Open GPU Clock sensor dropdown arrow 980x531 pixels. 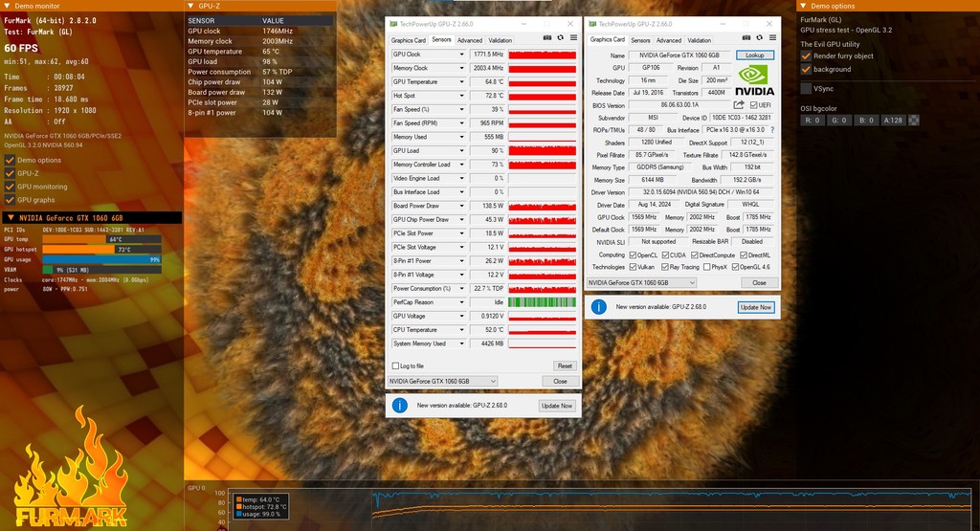point(462,55)
